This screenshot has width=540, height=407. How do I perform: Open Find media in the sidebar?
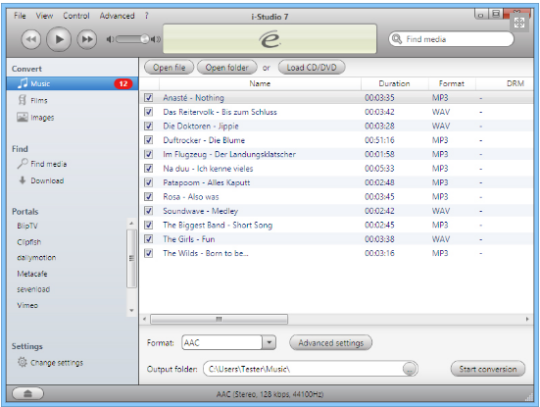42,164
